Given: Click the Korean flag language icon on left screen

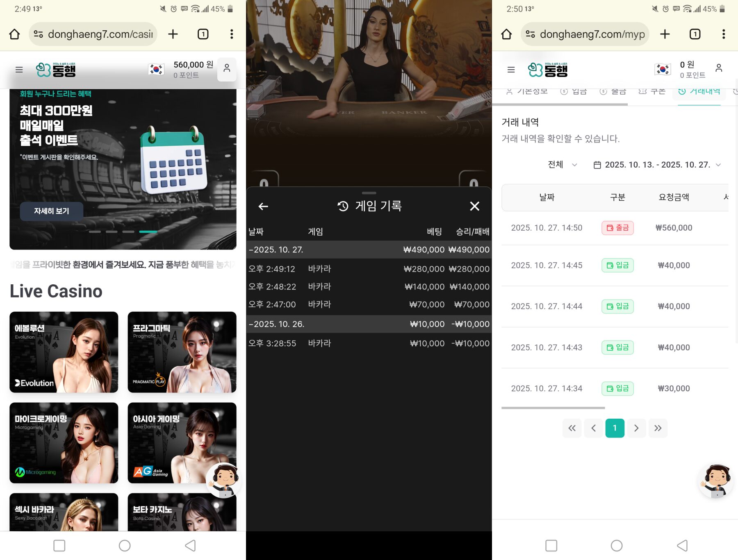Looking at the screenshot, I should [x=156, y=69].
